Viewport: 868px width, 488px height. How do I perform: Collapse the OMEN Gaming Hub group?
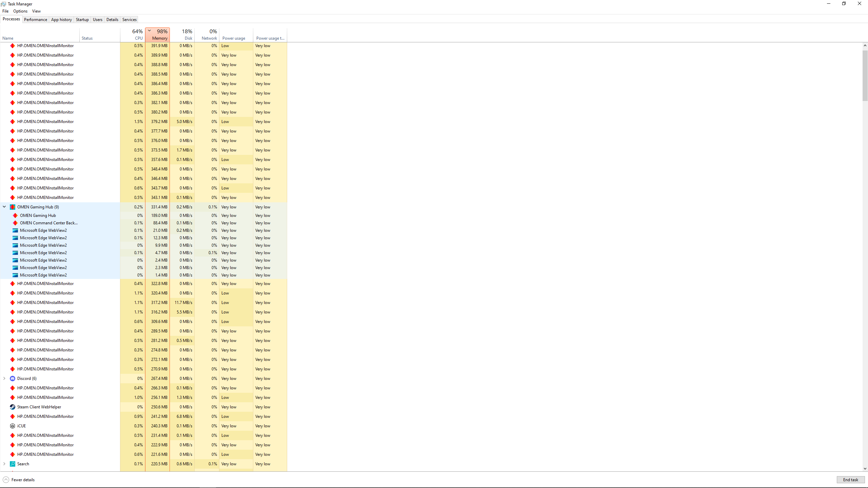[x=4, y=207]
